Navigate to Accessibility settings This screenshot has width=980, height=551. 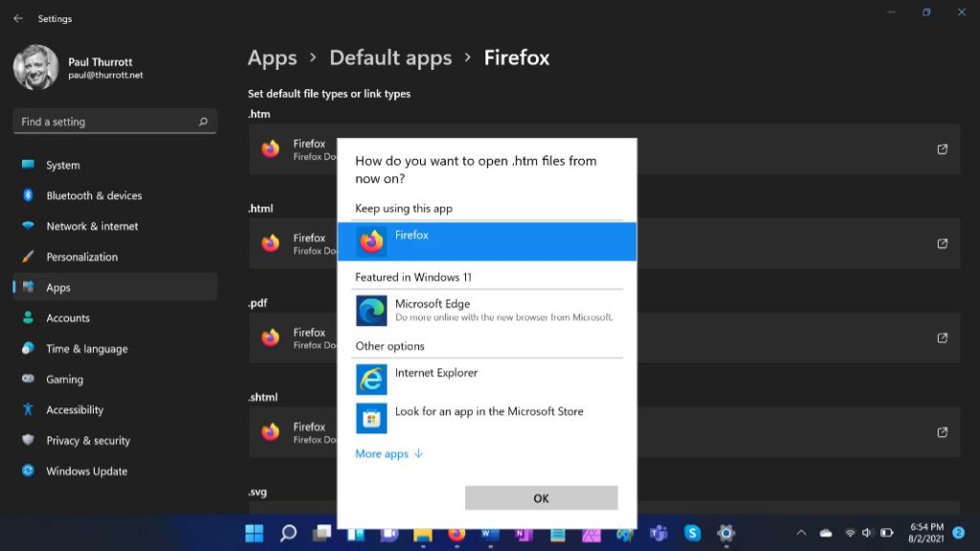75,409
